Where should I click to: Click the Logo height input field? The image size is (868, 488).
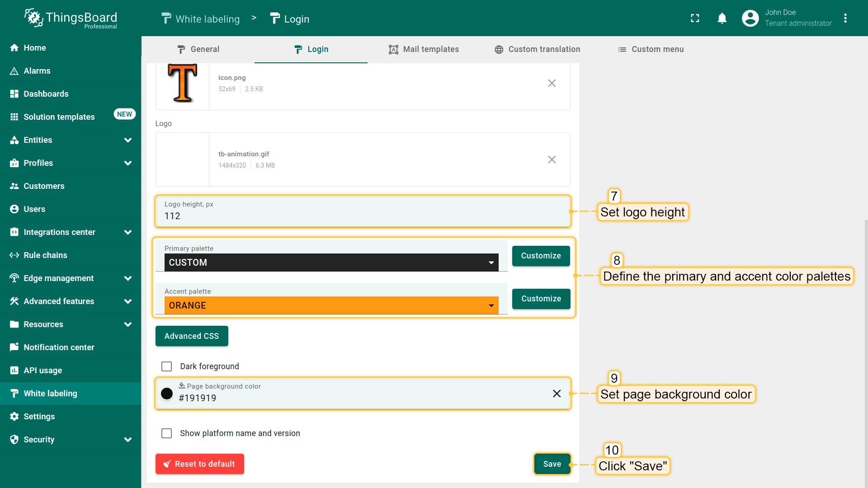362,216
